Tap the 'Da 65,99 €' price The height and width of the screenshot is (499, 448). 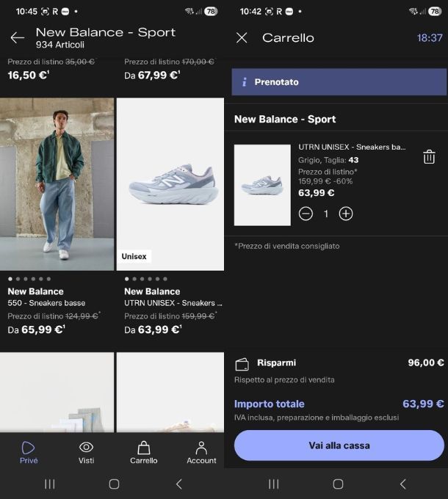(36, 329)
